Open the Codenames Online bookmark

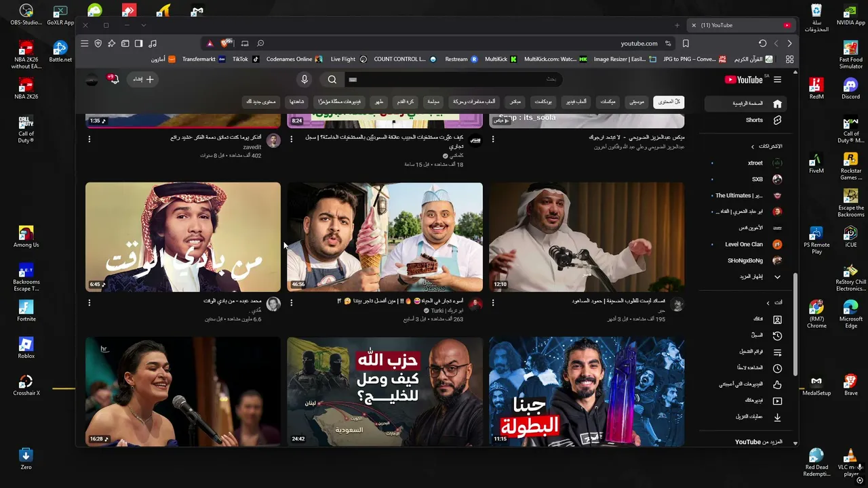pos(294,59)
